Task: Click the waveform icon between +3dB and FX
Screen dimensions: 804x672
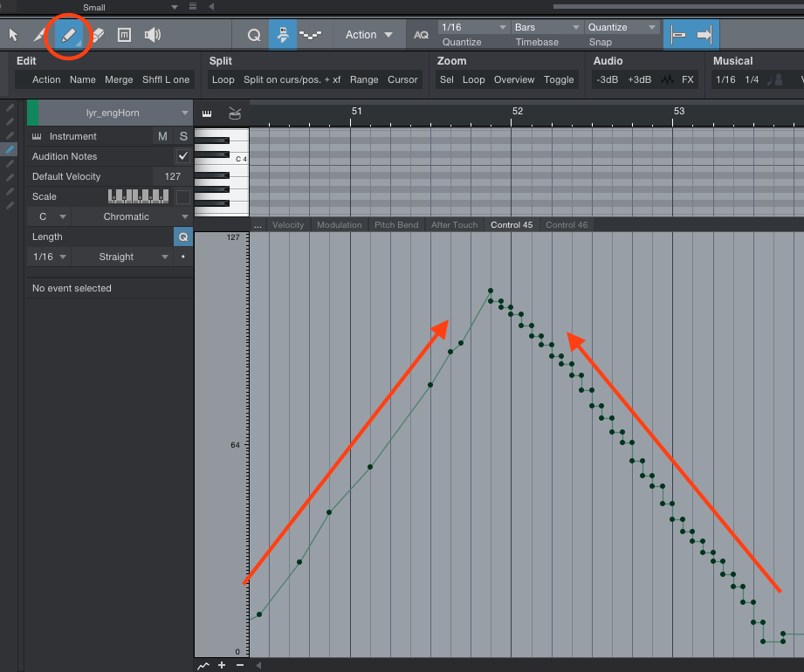Action: click(667, 79)
